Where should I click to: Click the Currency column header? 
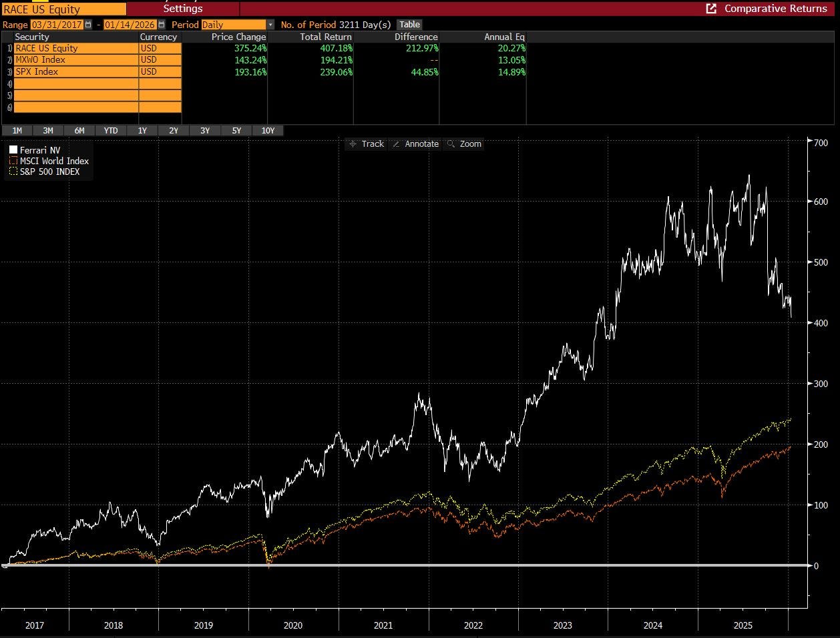158,37
